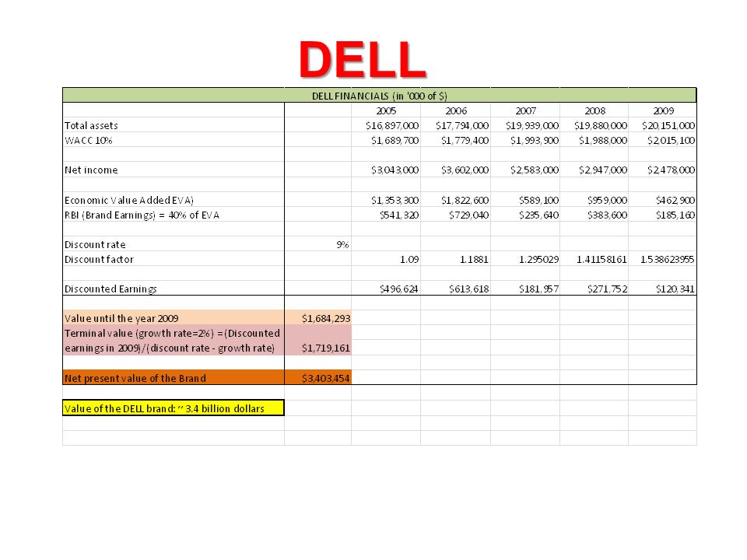The width and height of the screenshot is (747, 560).
Task: Click the Total assets row label
Action: click(91, 126)
